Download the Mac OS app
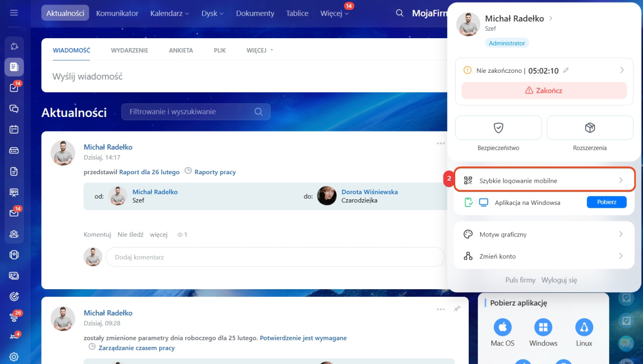 (x=502, y=328)
